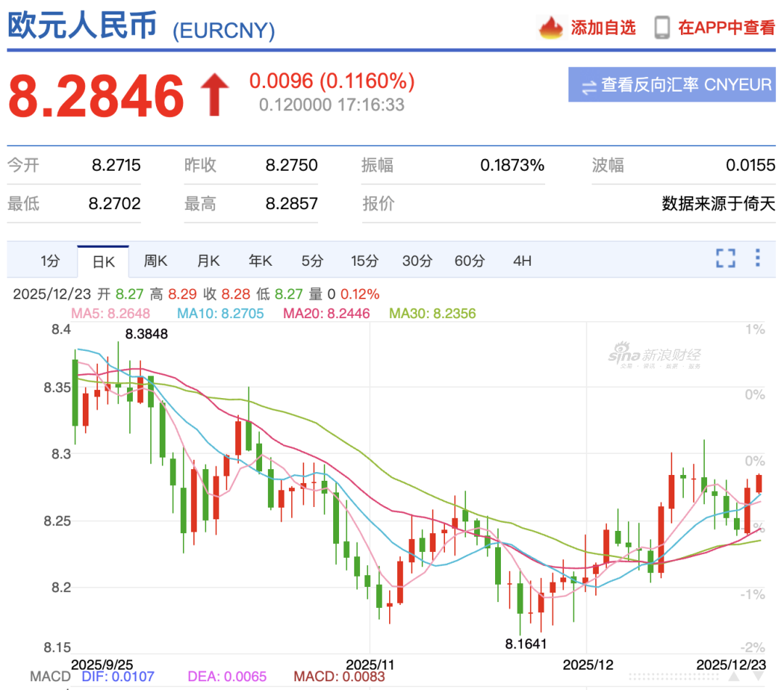Image resolution: width=784 pixels, height=690 pixels.
Task: Click the 数据来源于倚天 text
Action: (x=719, y=203)
